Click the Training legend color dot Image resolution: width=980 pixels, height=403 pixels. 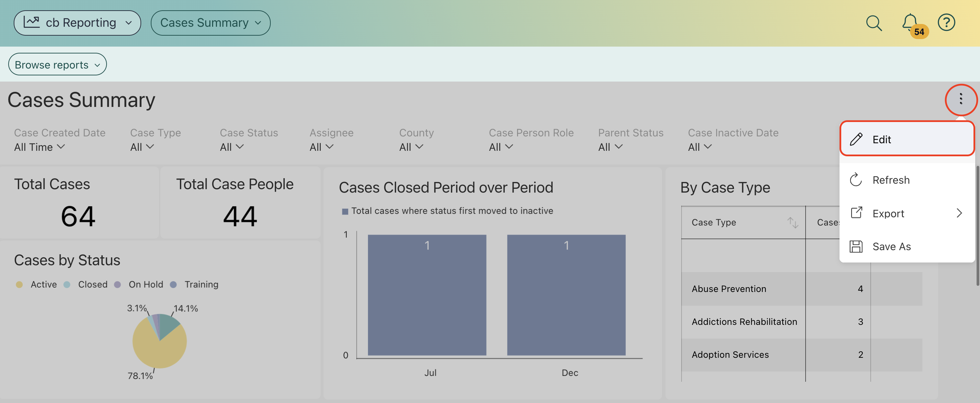pyautogui.click(x=173, y=285)
